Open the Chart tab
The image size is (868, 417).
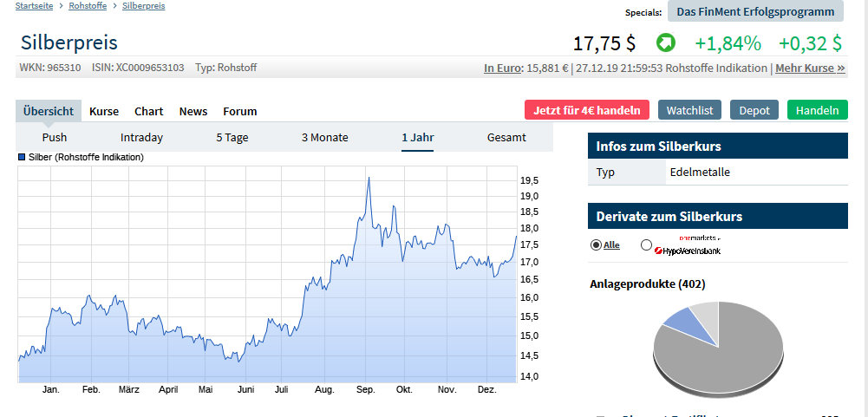148,111
